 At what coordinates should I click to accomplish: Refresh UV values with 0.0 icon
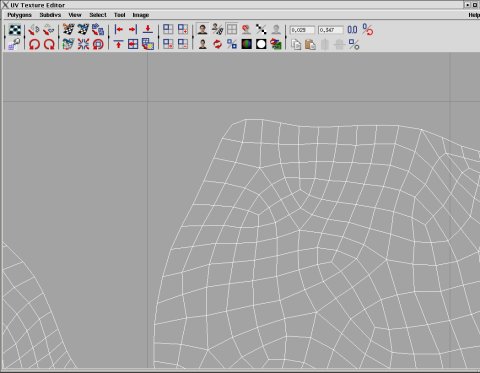(352, 30)
